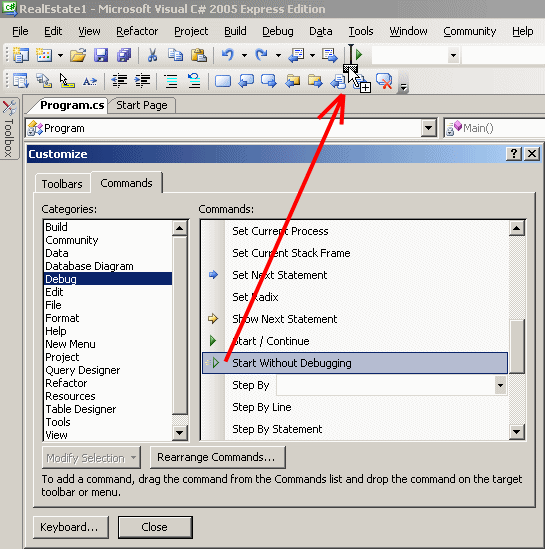Click the Toggle Bookmark icon
The image size is (545, 549).
coord(223,81)
